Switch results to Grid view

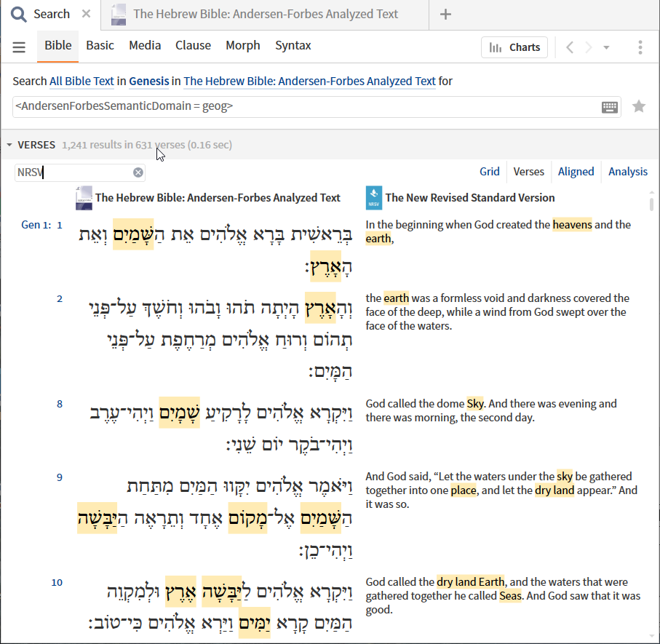coord(490,172)
